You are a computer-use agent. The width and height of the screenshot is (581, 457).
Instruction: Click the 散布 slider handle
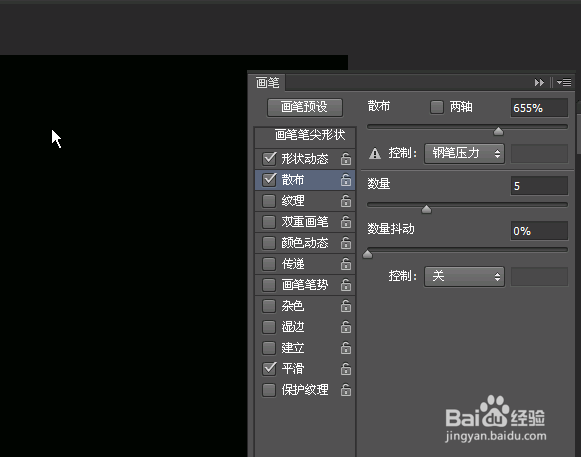pos(498,131)
